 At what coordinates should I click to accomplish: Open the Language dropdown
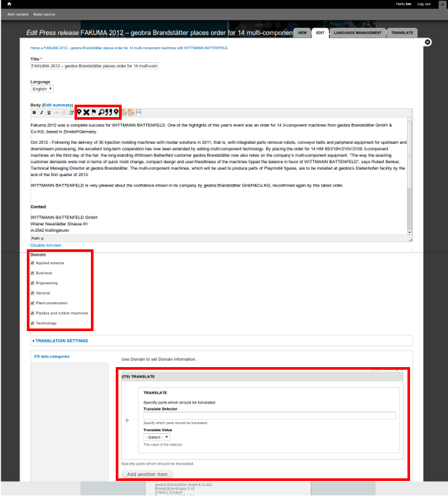click(42, 88)
